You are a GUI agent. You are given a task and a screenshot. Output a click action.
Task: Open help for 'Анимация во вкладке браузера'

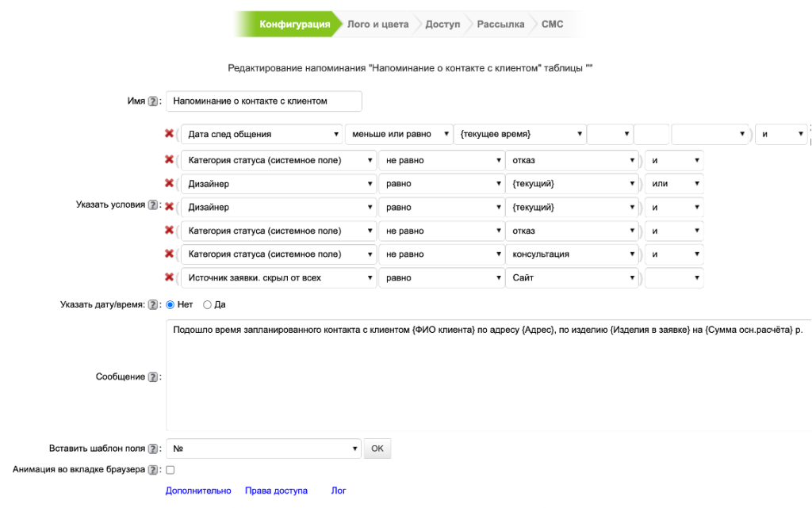[154, 470]
